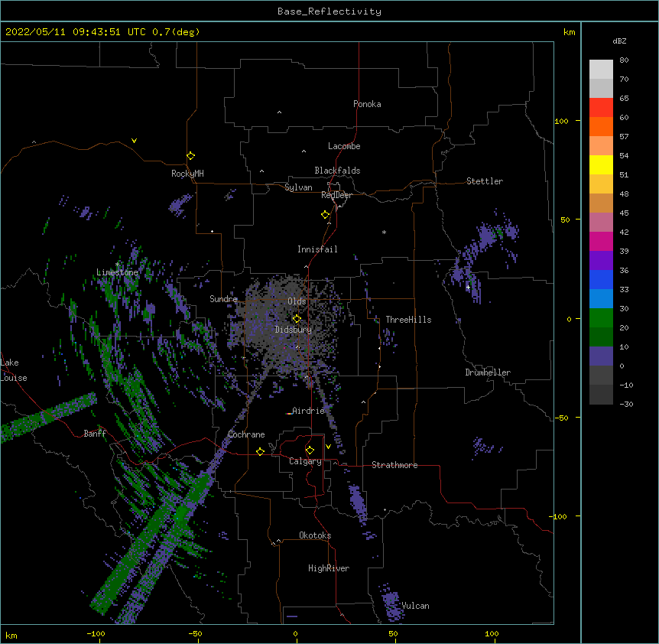This screenshot has height=644, width=659.
Task: Click the yellow diamond marker south of RedDeer
Action: (x=326, y=215)
